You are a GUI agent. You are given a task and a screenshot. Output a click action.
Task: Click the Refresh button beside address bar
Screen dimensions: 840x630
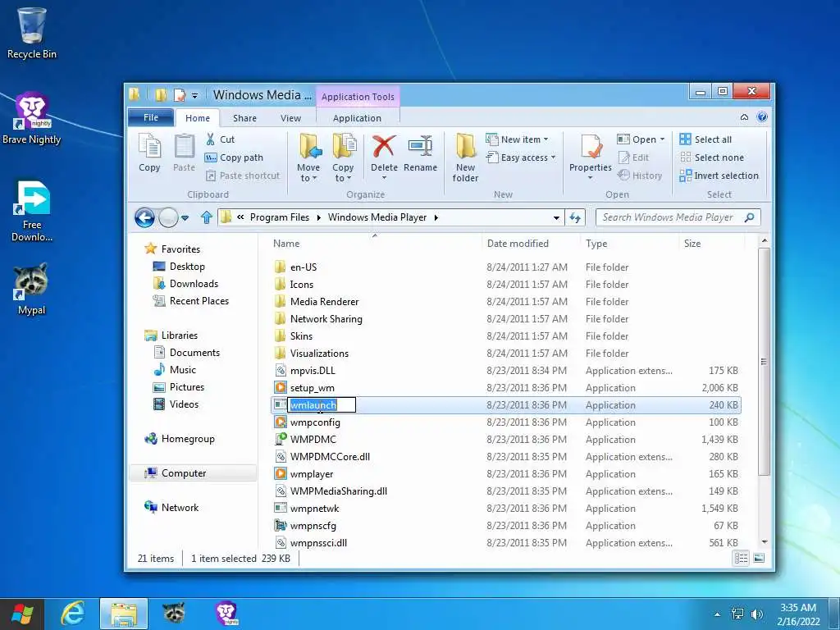point(575,217)
